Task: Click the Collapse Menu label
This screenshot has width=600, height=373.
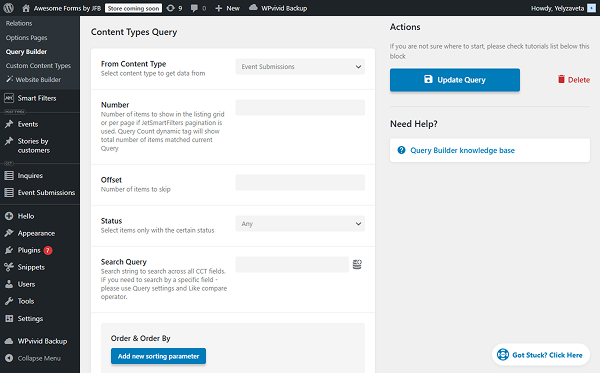Action: coord(39,358)
